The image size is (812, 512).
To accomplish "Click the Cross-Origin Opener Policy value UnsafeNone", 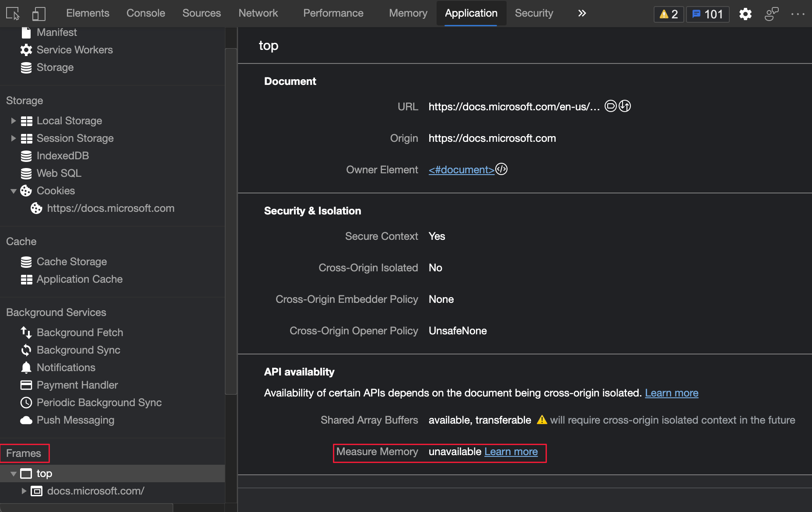I will [x=458, y=331].
